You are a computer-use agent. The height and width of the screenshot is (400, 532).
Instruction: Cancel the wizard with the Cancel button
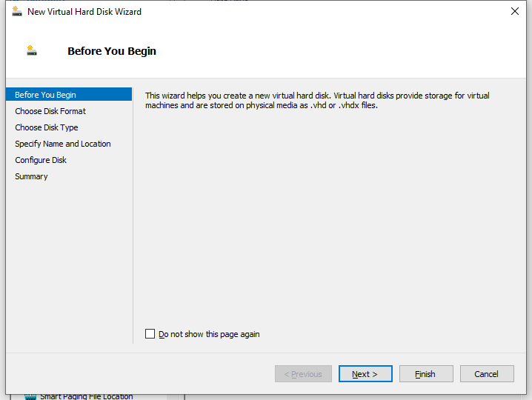tap(487, 374)
